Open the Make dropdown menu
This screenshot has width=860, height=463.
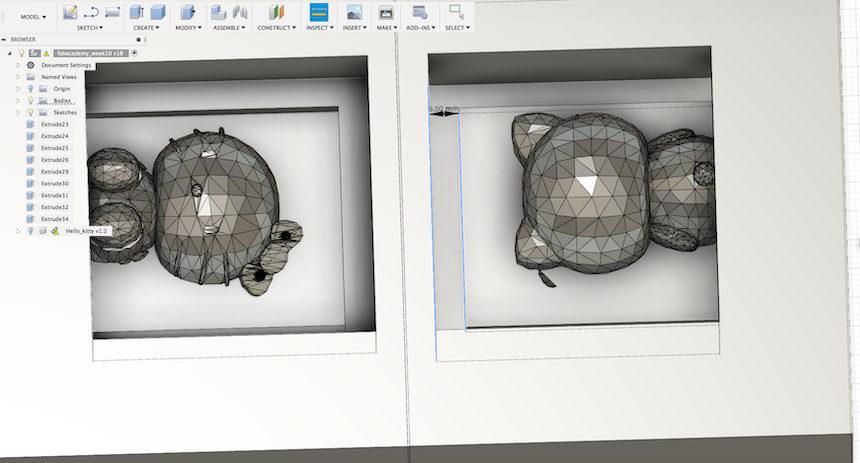(x=387, y=27)
